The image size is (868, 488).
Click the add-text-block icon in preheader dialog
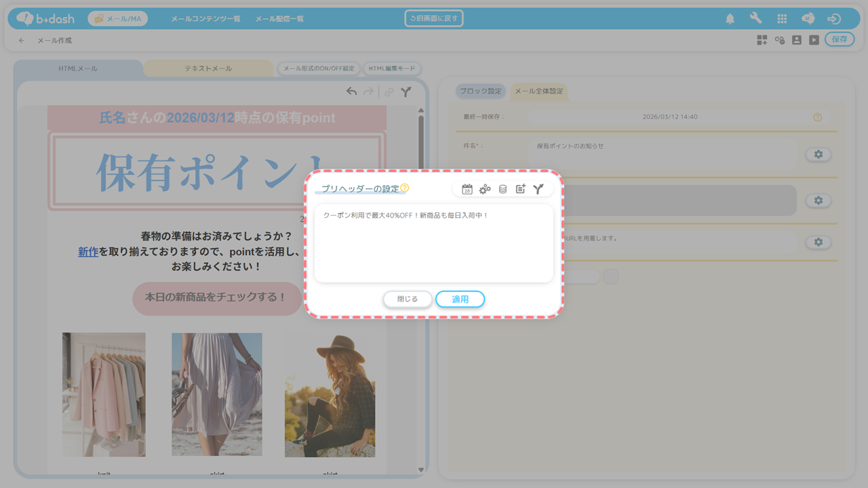[520, 190]
